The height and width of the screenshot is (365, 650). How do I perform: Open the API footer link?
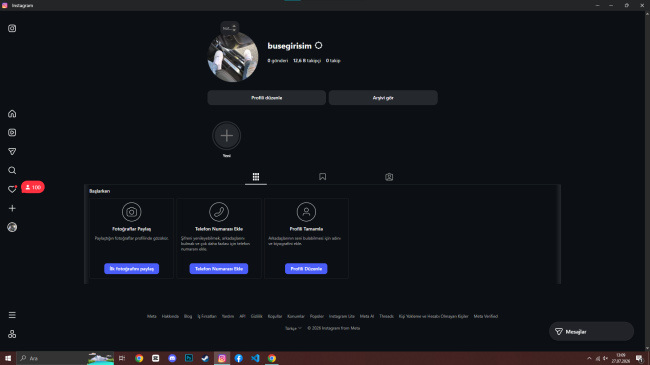point(243,316)
